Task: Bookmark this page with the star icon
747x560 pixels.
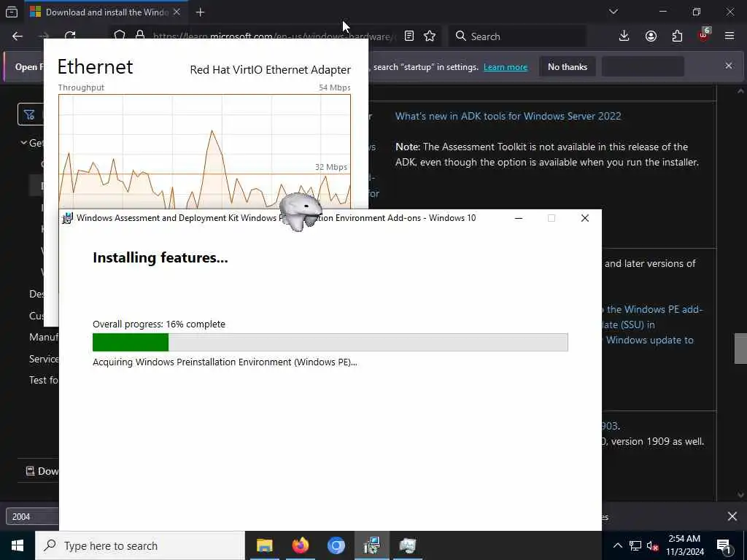Action: coord(430,36)
